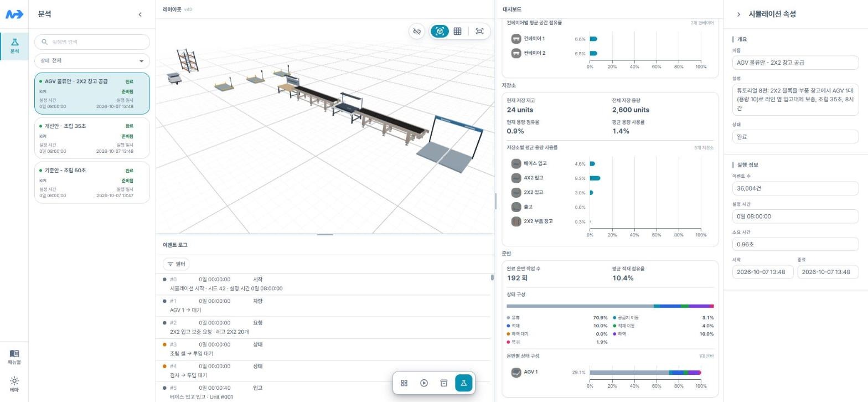This screenshot has height=402, width=868.
Task: Open the 상태 전체 filter dropdown
Action: pos(92,61)
